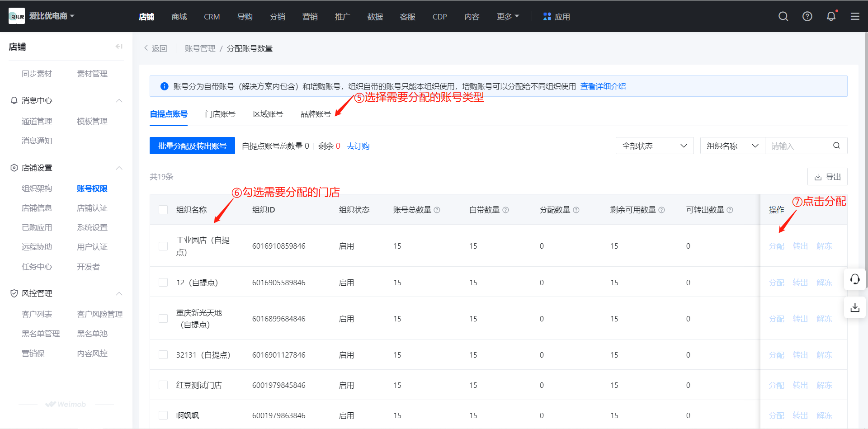Click the 风控管理 shield icon
The width and height of the screenshot is (868, 429).
tap(14, 293)
